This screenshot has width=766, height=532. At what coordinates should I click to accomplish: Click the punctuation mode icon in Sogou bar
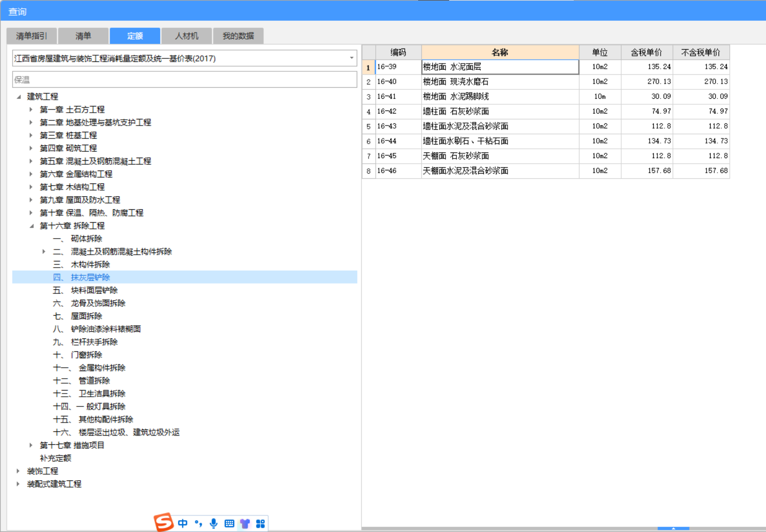(x=198, y=523)
